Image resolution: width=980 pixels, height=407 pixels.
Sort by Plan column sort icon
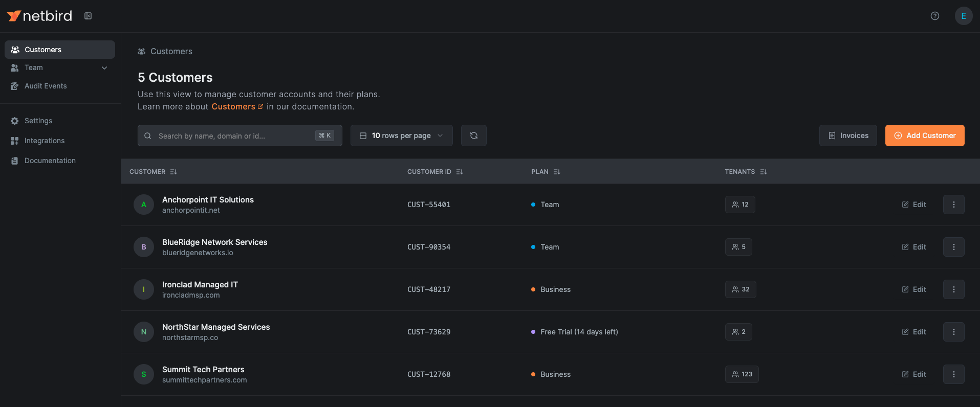pyautogui.click(x=557, y=172)
